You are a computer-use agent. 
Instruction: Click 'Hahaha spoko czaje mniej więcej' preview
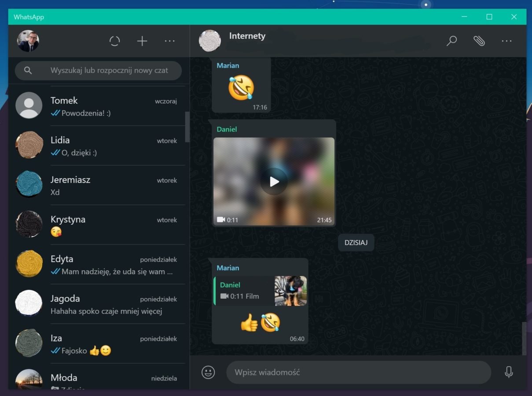[x=106, y=311]
